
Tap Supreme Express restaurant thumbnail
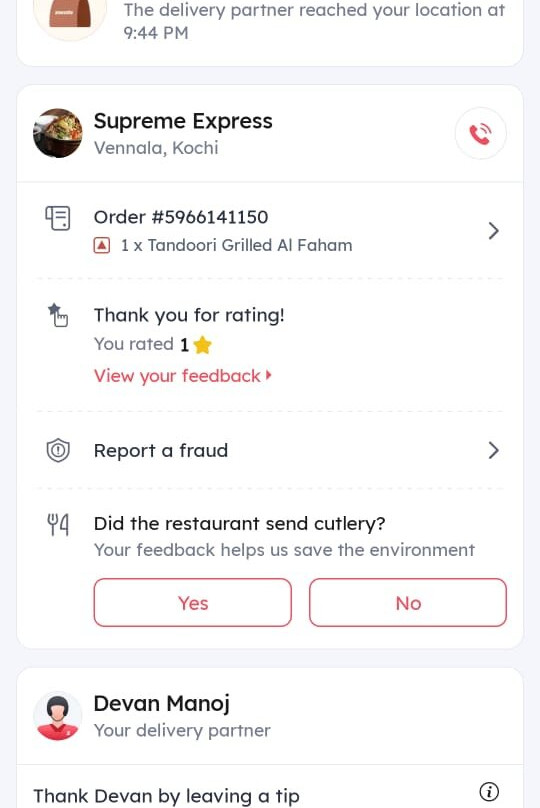[x=58, y=133]
